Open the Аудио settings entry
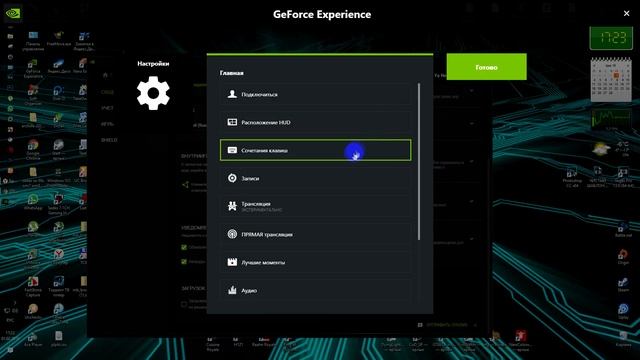This screenshot has width=640, height=360. 315,290
